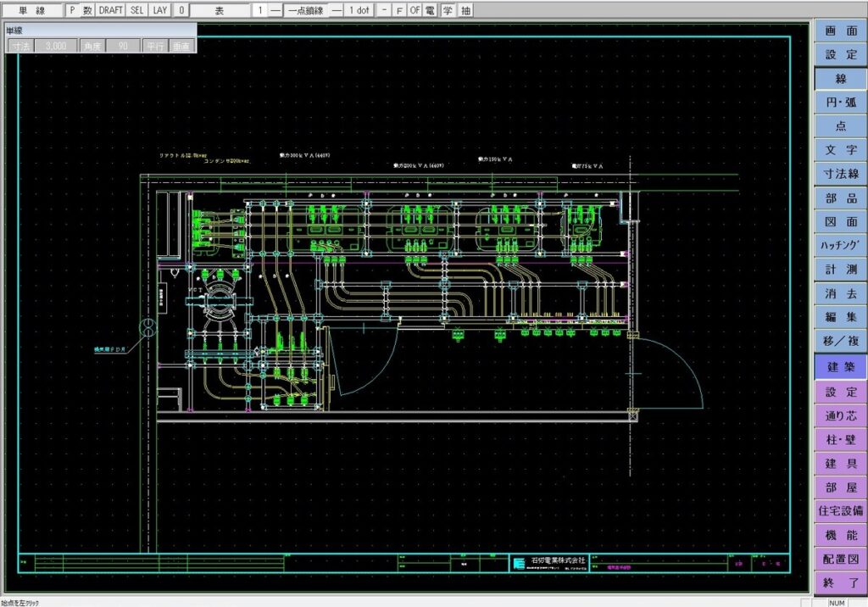
Task: Click the リアクトル label in drawing
Action: pos(183,156)
